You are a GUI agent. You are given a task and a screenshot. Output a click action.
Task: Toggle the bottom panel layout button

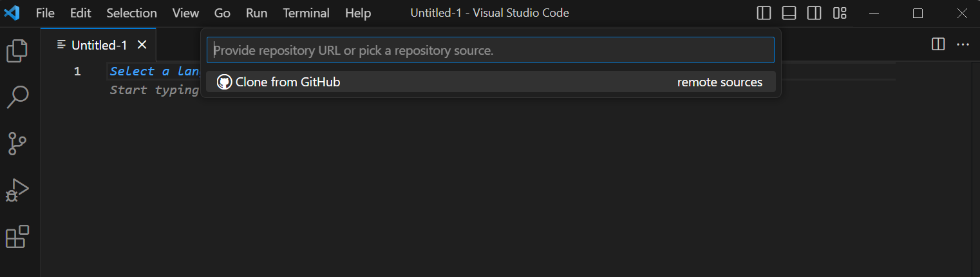789,13
